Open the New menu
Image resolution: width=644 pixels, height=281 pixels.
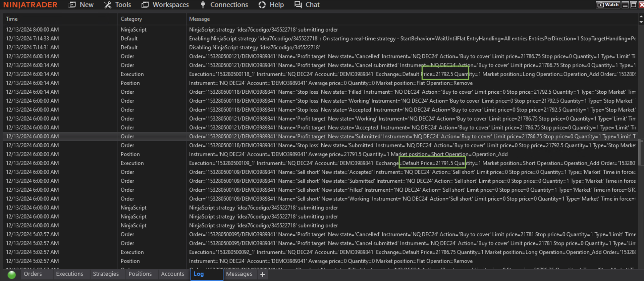[81, 5]
